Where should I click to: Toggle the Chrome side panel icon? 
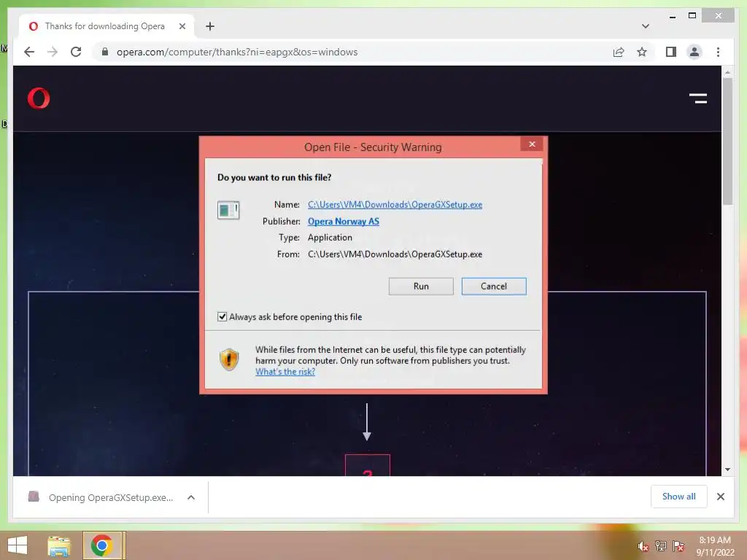click(671, 52)
